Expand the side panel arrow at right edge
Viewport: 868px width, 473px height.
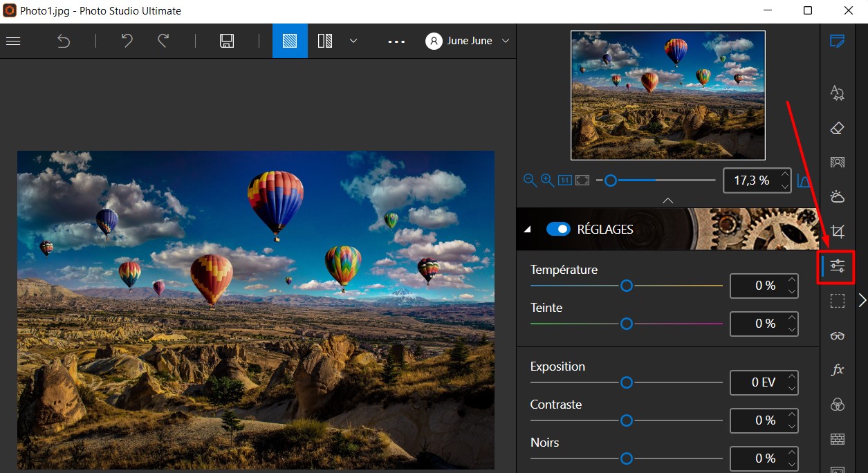pos(862,299)
